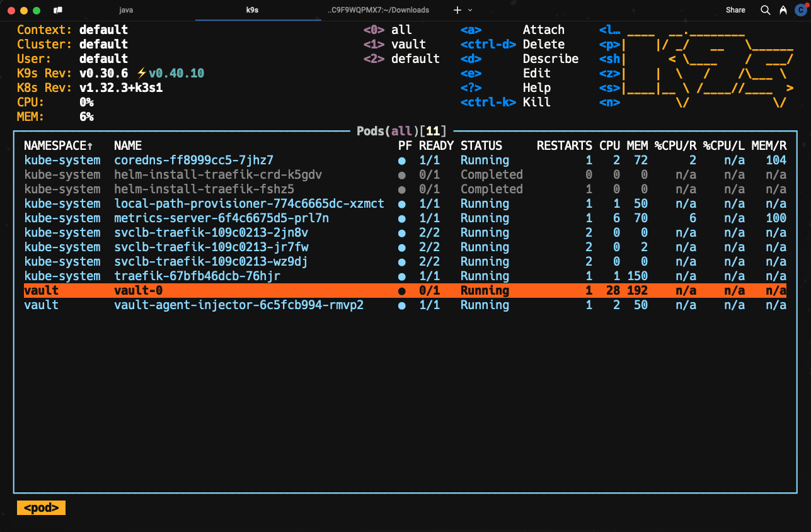Click the Cluster: default label
The height and width of the screenshot is (532, 811).
point(72,44)
